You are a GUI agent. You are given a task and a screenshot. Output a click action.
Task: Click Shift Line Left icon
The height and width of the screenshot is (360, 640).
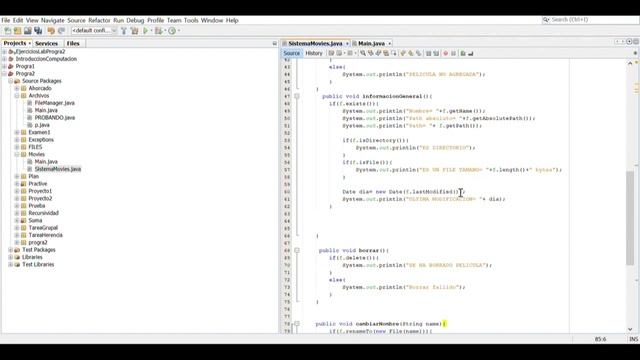(428, 53)
